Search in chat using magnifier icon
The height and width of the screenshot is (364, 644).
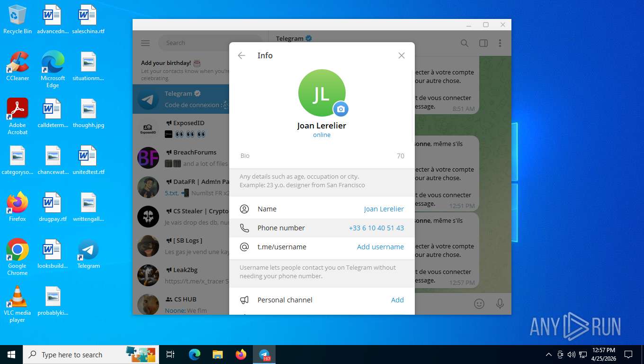pos(465,43)
